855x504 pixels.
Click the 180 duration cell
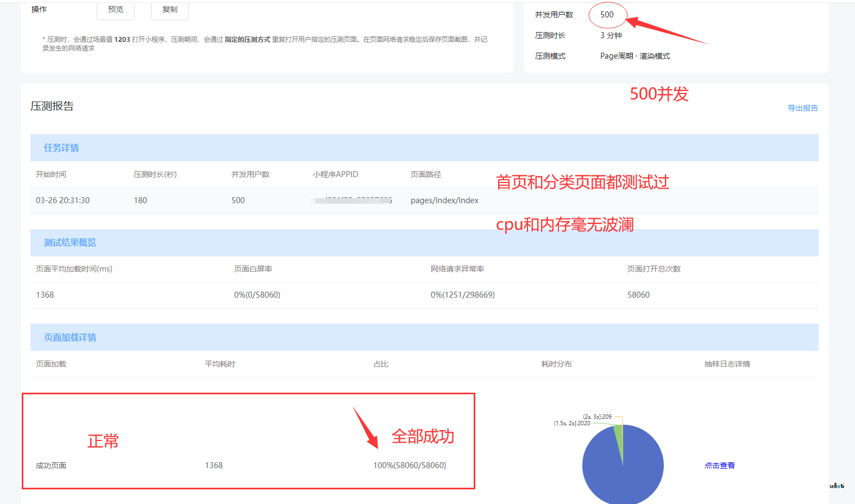(x=140, y=200)
